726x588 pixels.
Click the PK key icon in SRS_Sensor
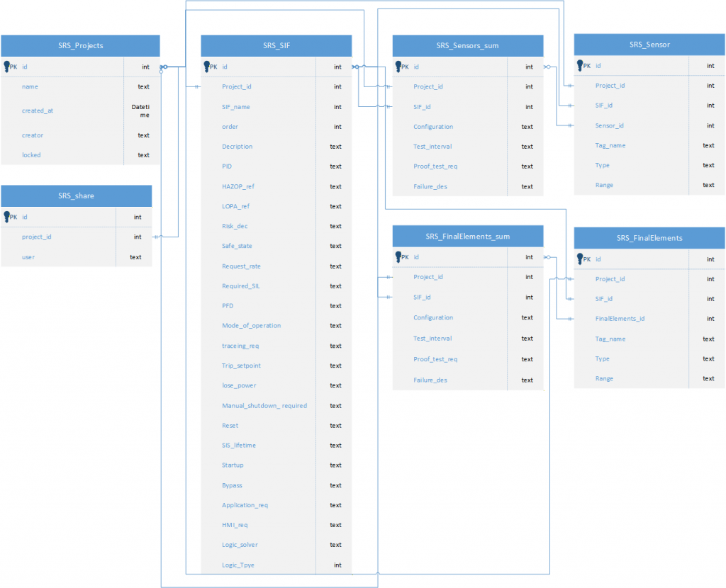pyautogui.click(x=581, y=65)
